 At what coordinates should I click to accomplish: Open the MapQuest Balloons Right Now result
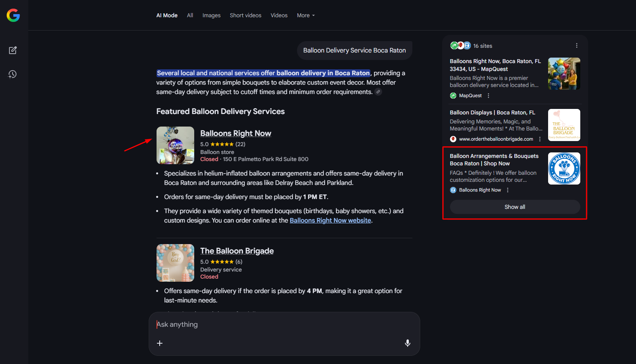(x=495, y=65)
